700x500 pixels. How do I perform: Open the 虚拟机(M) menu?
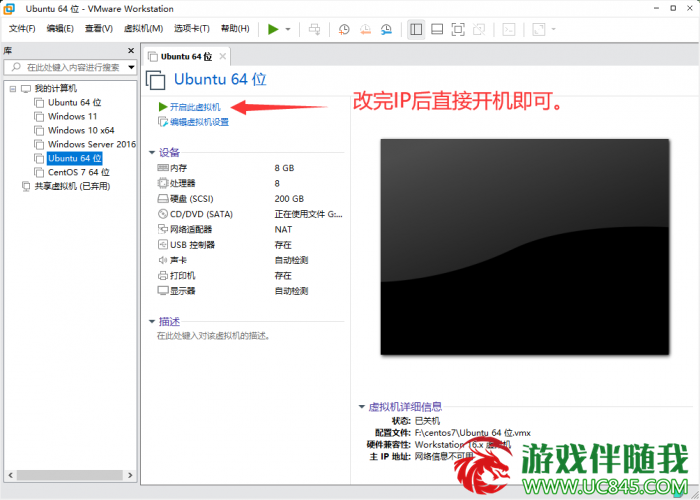coord(143,29)
